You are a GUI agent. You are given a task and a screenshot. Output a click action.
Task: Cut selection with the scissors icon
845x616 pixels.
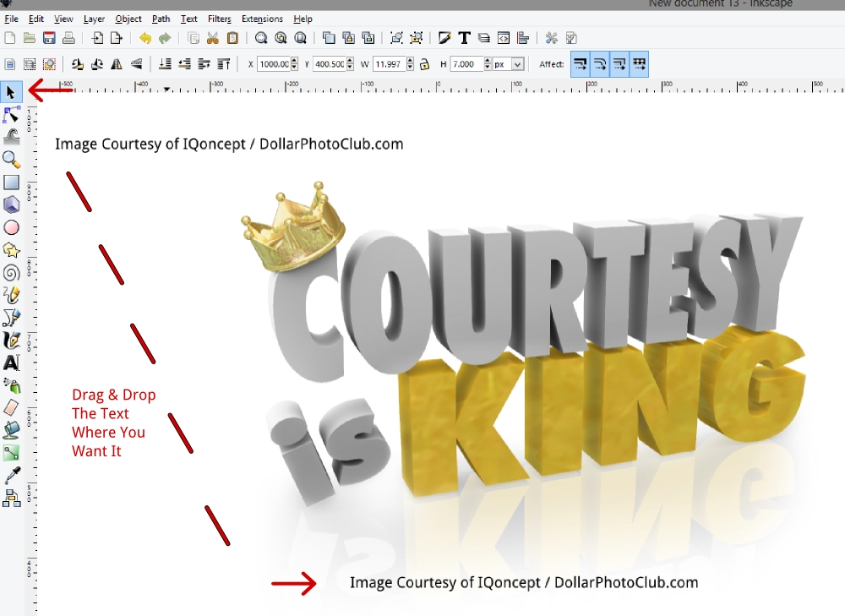point(213,38)
